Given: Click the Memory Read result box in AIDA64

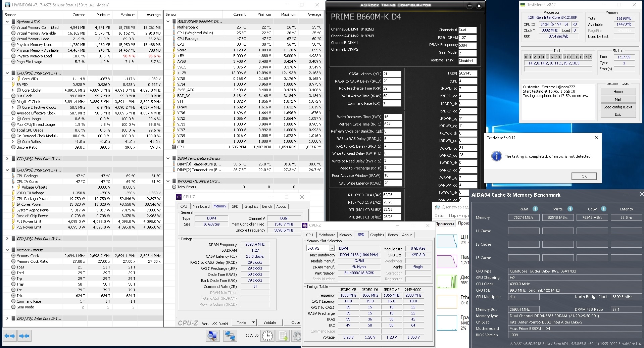Looking at the screenshot, I should tap(524, 217).
